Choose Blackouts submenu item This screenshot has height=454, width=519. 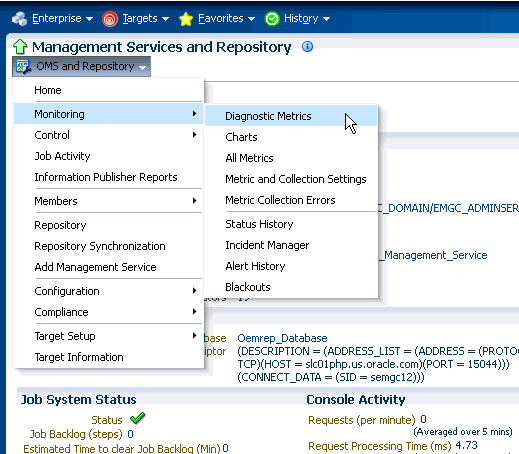(x=291, y=287)
